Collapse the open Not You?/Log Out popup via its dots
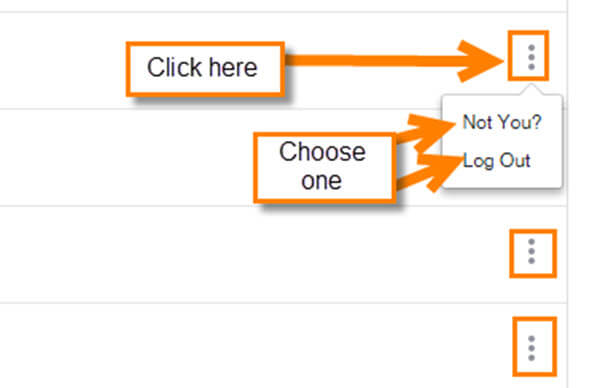Image resolution: width=600 pixels, height=388 pixels. pos(531,57)
